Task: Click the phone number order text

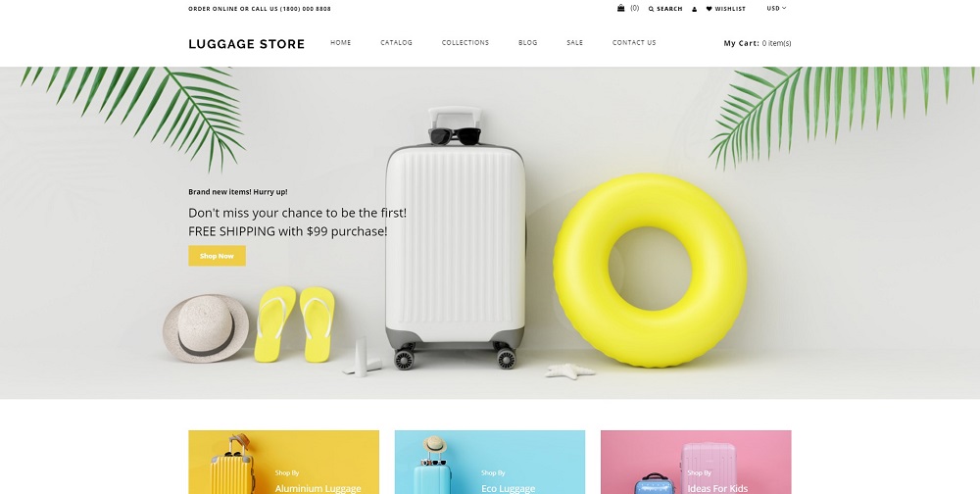Action: pos(260,9)
